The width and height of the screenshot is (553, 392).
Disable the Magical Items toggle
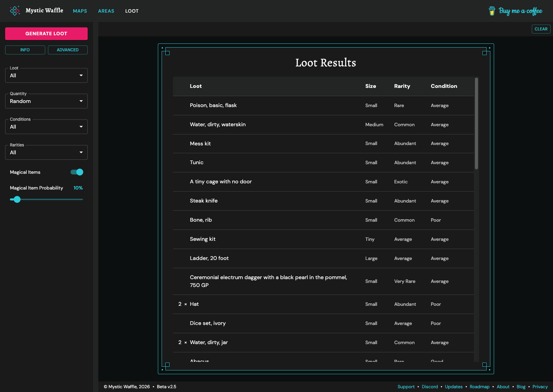coord(77,172)
